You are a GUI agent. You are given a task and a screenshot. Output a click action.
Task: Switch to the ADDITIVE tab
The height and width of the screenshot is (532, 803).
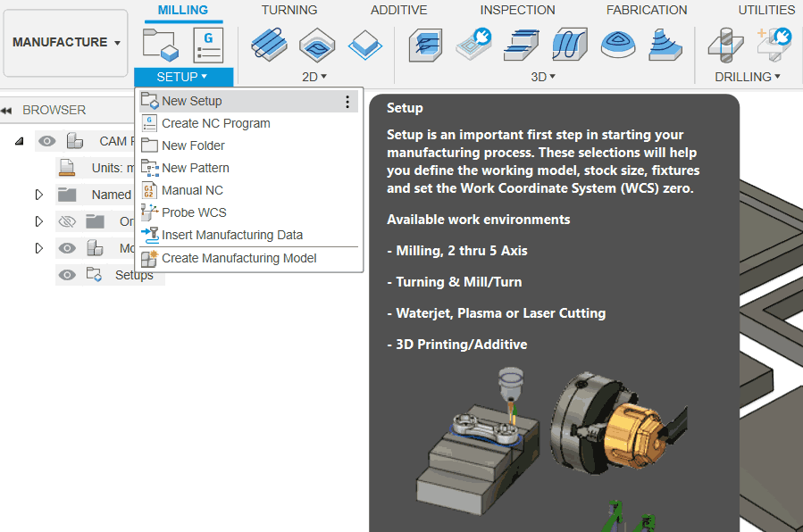(x=399, y=10)
